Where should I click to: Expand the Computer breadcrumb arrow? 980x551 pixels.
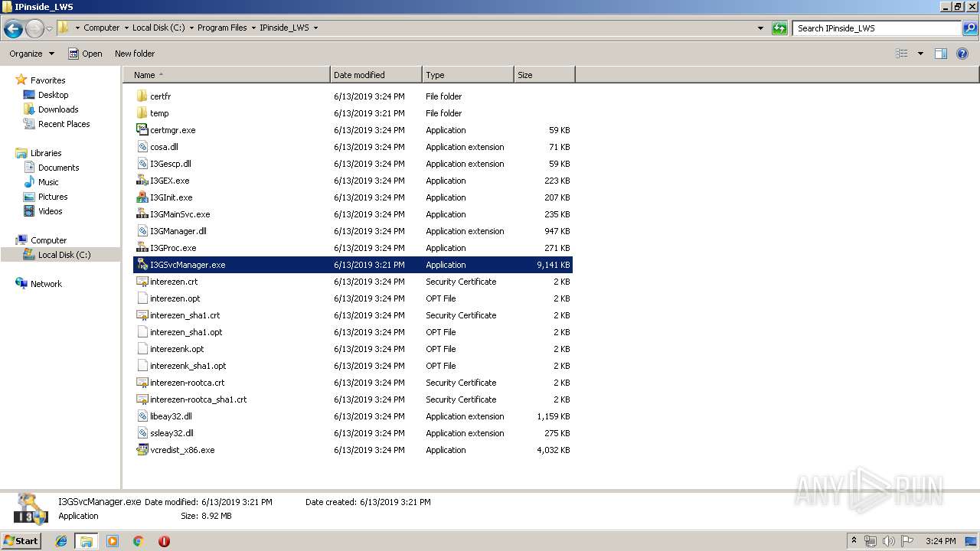click(126, 28)
